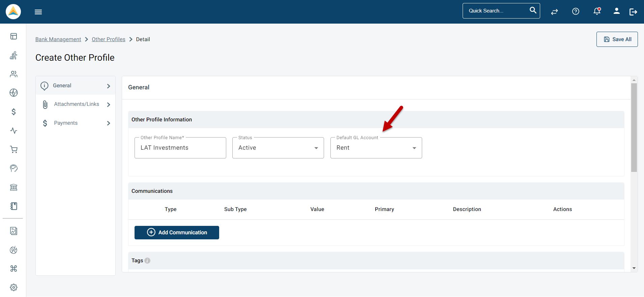Open the settings gear sidebar icon

point(13,288)
